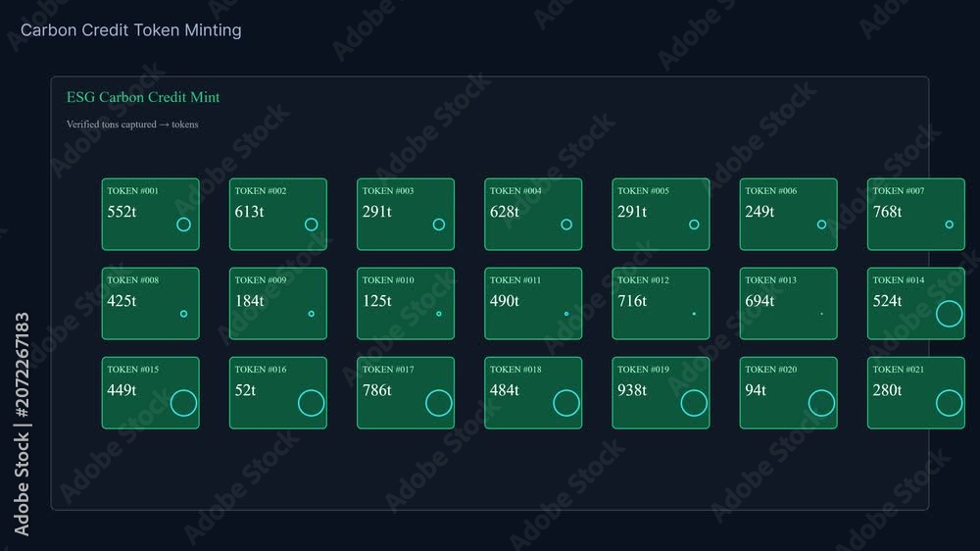Select the circle in TOKEN #021 card

pyautogui.click(x=949, y=403)
